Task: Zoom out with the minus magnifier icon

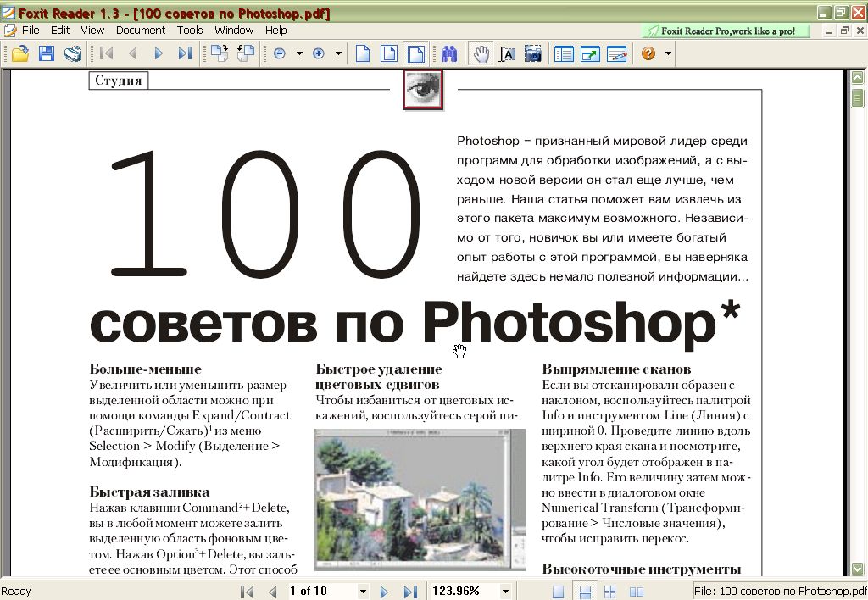Action: [280, 53]
